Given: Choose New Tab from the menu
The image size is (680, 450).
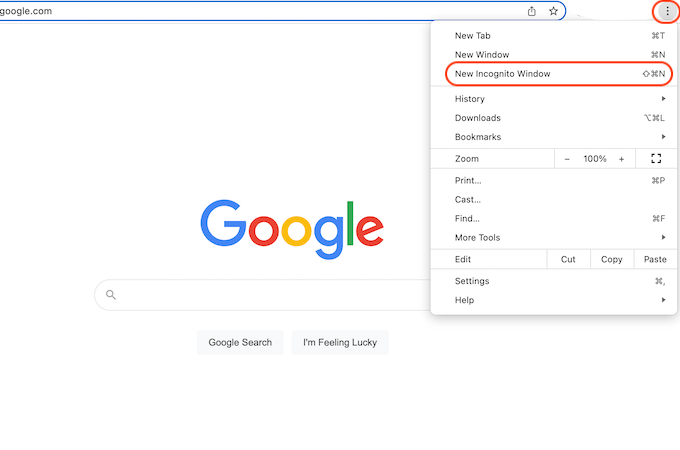Looking at the screenshot, I should tap(553, 36).
